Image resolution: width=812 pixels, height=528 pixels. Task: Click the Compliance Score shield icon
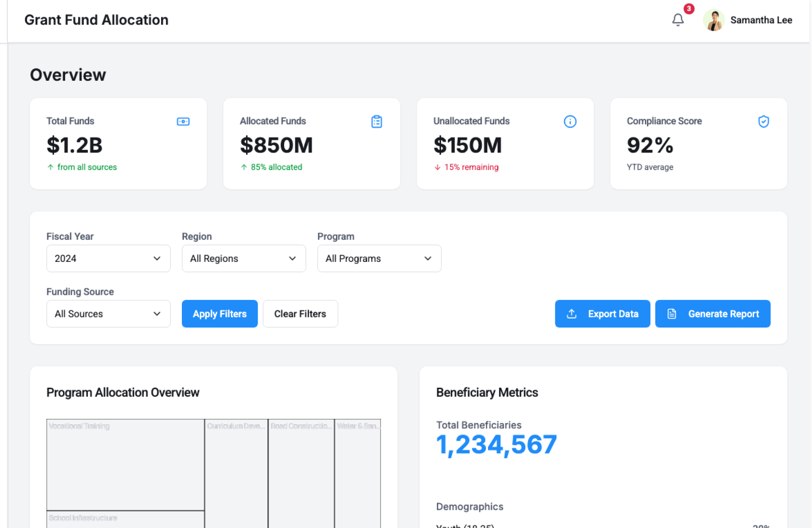click(x=763, y=121)
